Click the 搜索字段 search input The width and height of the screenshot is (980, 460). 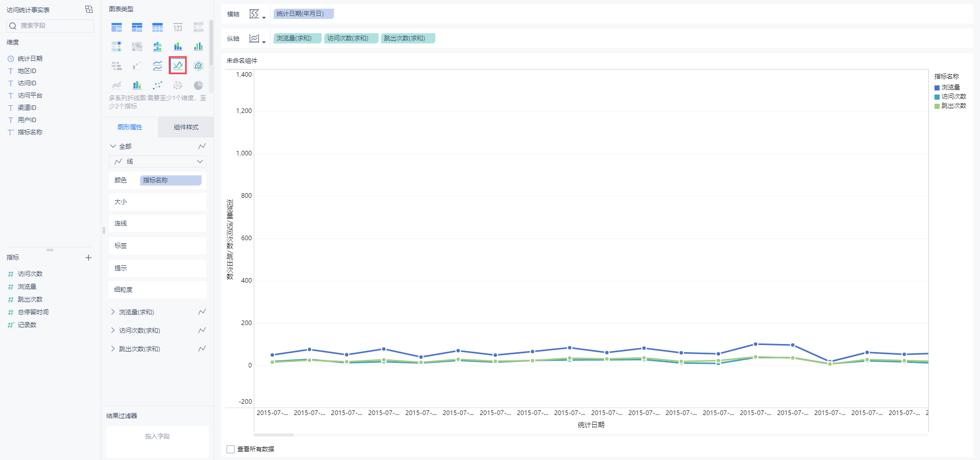click(50, 26)
